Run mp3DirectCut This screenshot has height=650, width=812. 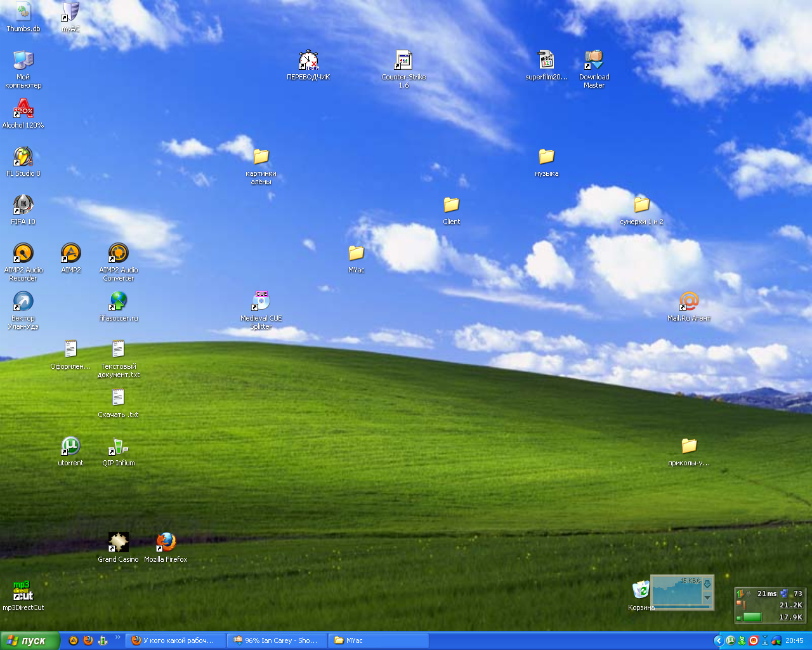coord(22,590)
